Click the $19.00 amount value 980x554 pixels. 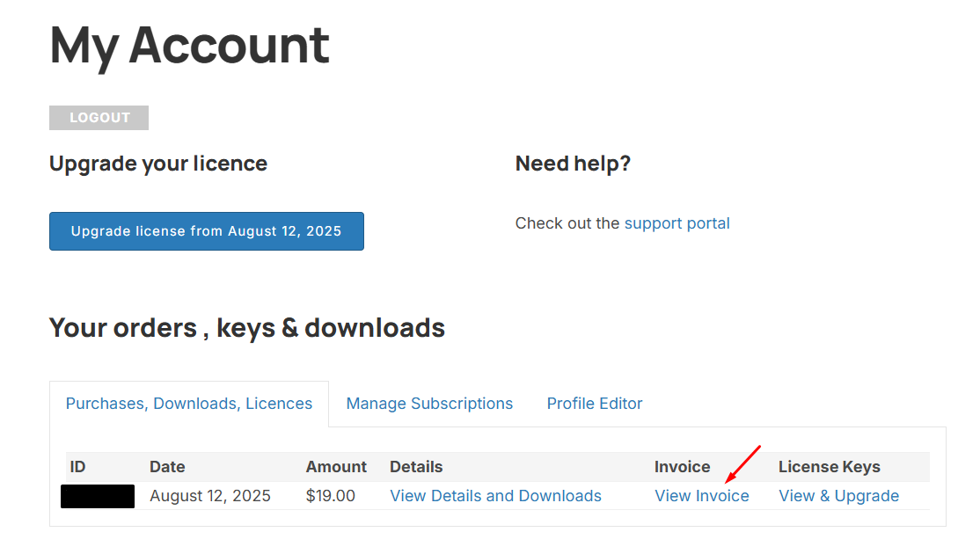[330, 495]
